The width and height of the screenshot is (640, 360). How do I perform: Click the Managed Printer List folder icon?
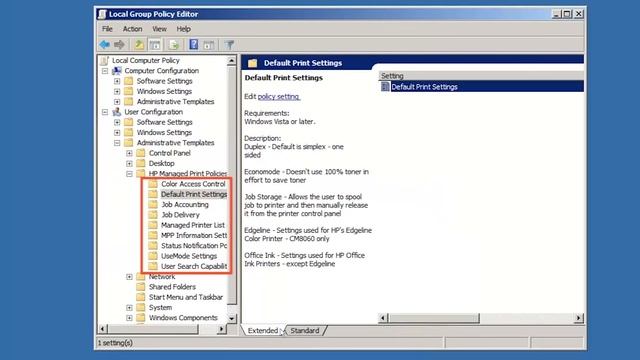click(x=153, y=225)
